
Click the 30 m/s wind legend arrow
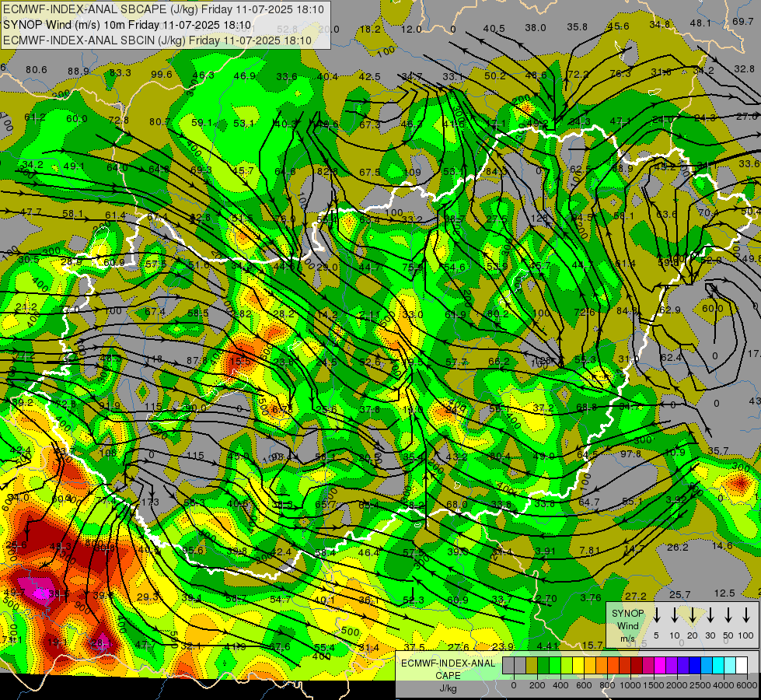710,614
